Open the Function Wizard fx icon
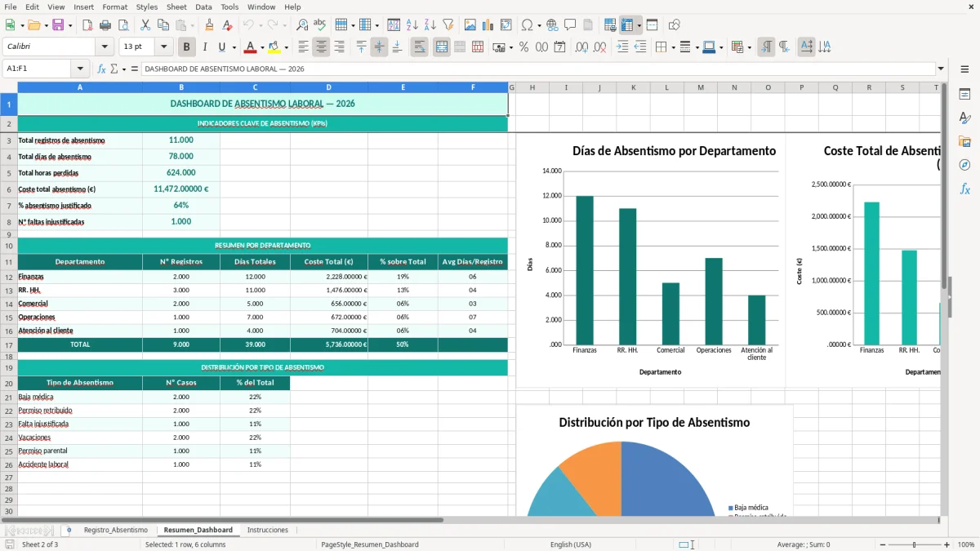Image resolution: width=980 pixels, height=551 pixels. click(102, 69)
